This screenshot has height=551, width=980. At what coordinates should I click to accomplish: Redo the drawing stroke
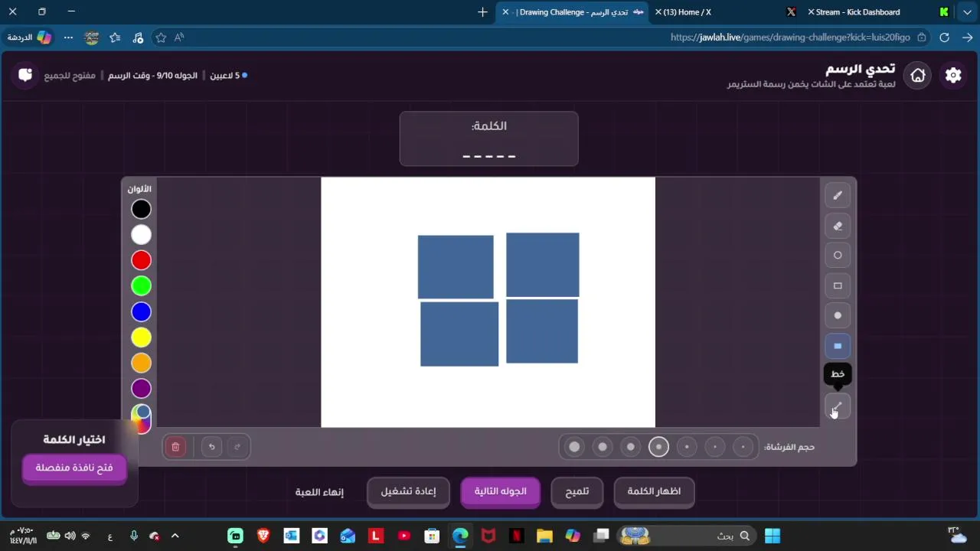point(237,447)
